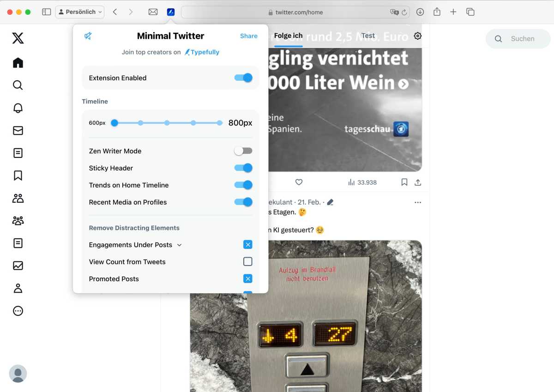Click the Minimal Twitter extension toolbar icon
This screenshot has width=554, height=392.
171,12
